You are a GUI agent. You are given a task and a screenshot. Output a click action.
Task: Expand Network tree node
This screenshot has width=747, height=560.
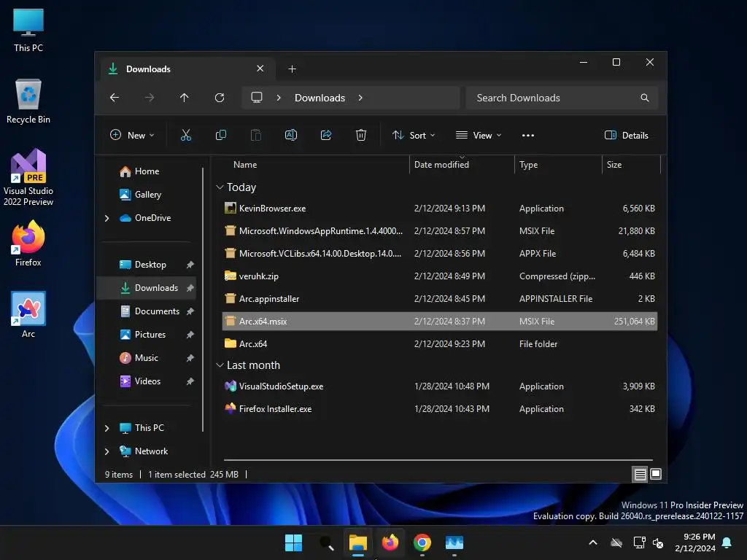pyautogui.click(x=107, y=451)
